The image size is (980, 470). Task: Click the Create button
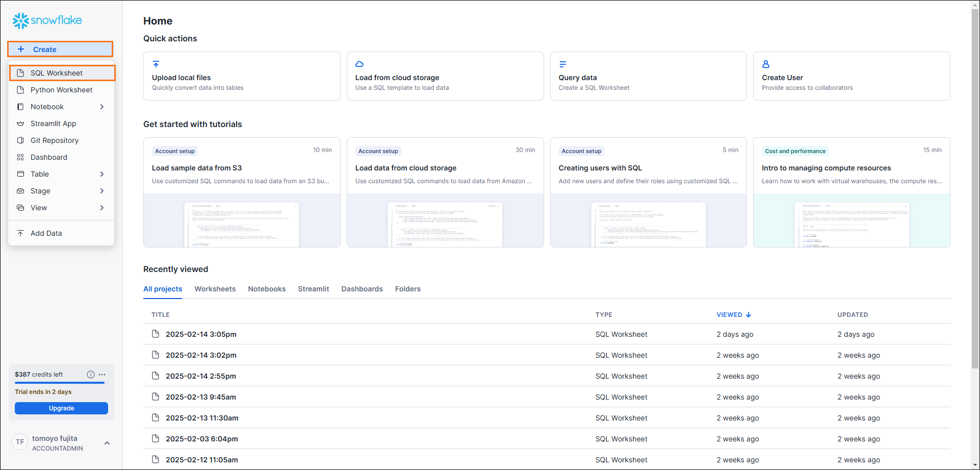pyautogui.click(x=60, y=50)
